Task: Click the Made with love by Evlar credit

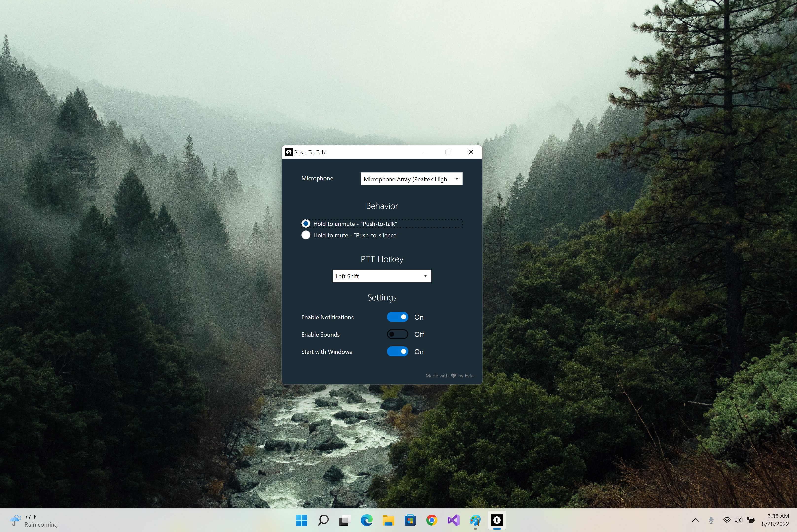Action: tap(450, 376)
